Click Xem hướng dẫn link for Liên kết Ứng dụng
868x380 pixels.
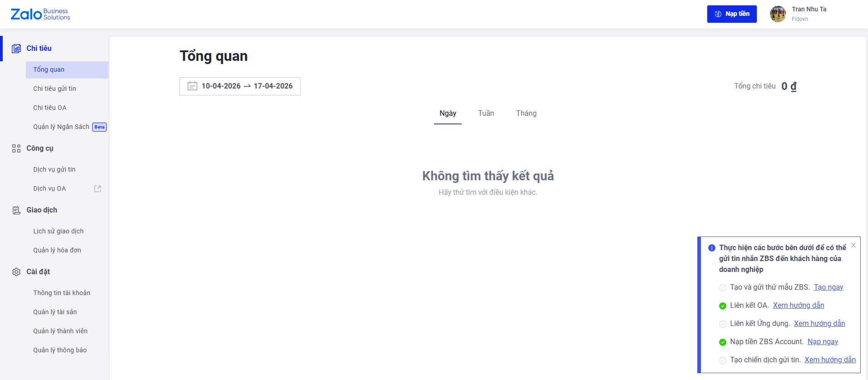pyautogui.click(x=819, y=324)
